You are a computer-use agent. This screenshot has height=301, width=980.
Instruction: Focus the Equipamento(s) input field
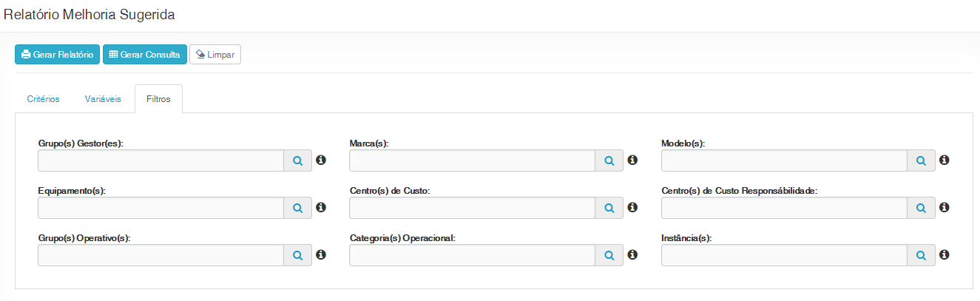(160, 209)
